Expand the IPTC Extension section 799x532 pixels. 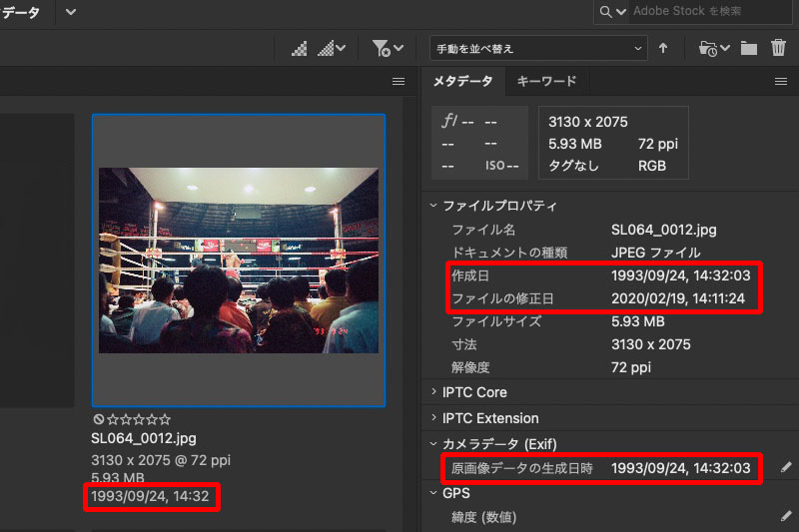coord(433,417)
